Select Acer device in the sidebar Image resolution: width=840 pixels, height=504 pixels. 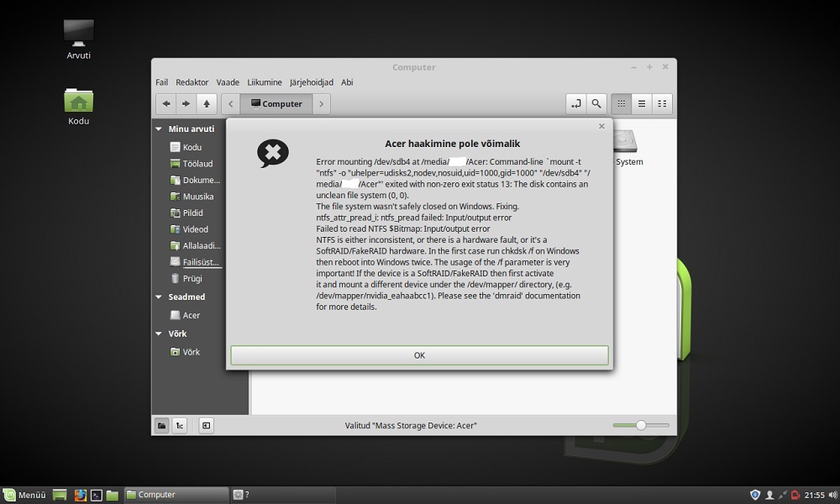(x=192, y=315)
